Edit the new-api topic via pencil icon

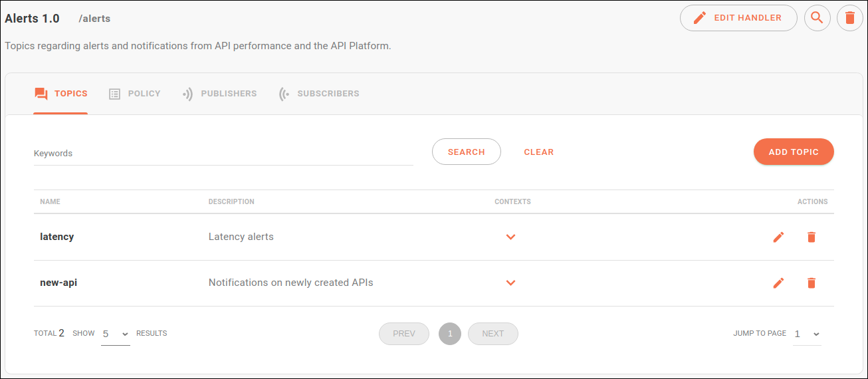(x=778, y=283)
